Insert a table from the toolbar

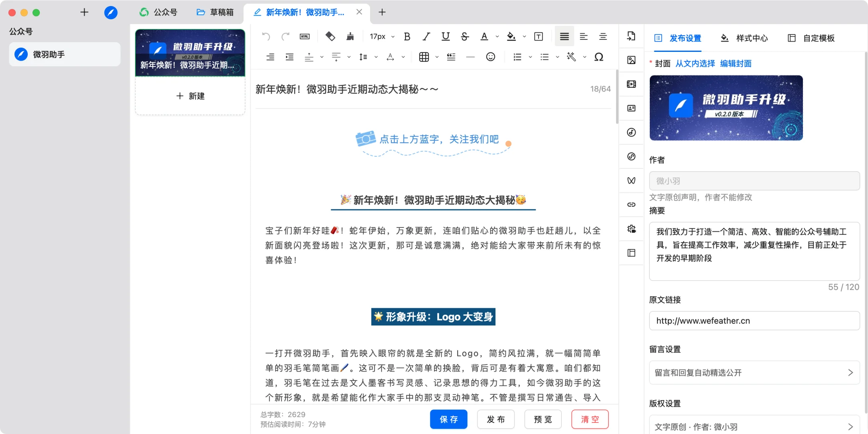click(x=425, y=57)
